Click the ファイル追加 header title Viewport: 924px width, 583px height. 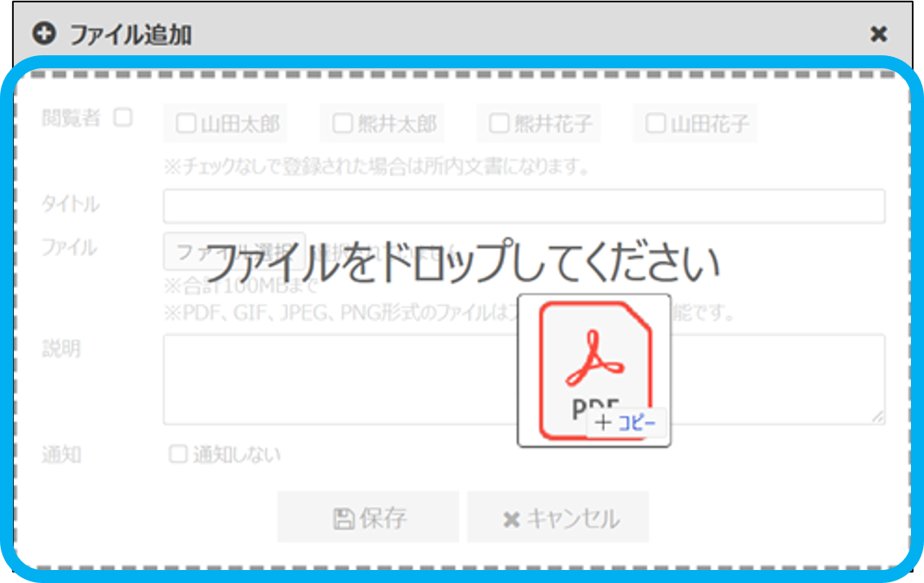[130, 35]
